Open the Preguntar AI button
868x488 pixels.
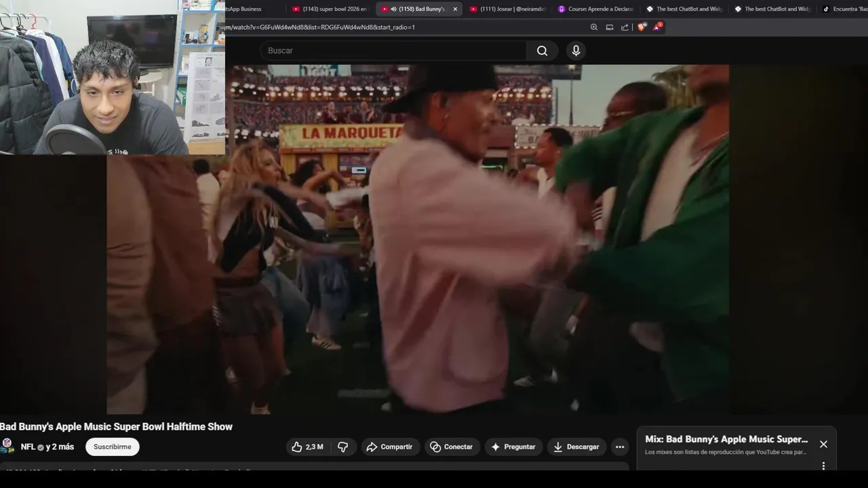click(x=513, y=447)
